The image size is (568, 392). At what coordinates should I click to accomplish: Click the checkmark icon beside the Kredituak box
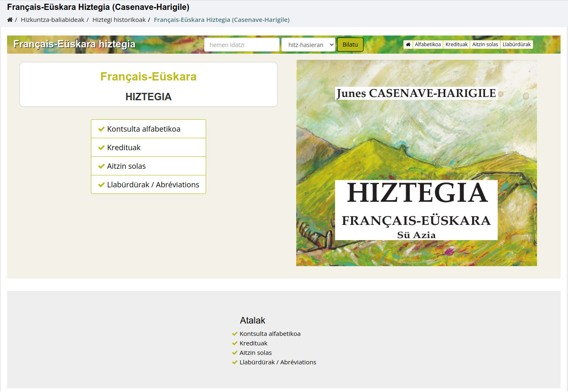click(101, 148)
